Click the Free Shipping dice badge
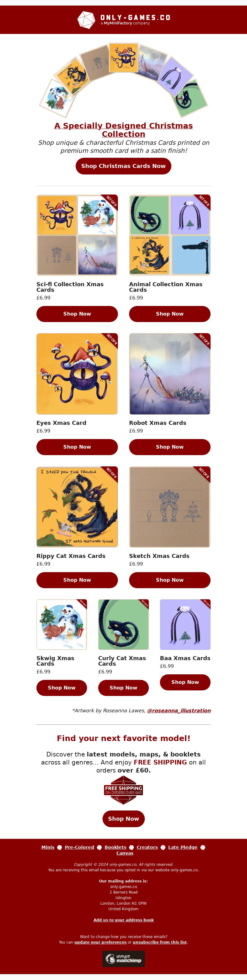Image resolution: width=247 pixels, height=980 pixels. tap(123, 790)
